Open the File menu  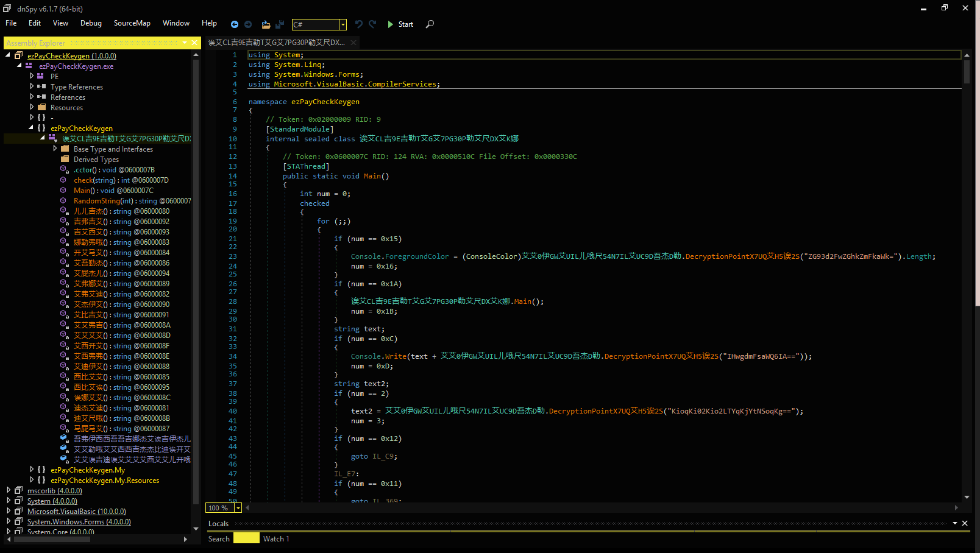pos(11,23)
